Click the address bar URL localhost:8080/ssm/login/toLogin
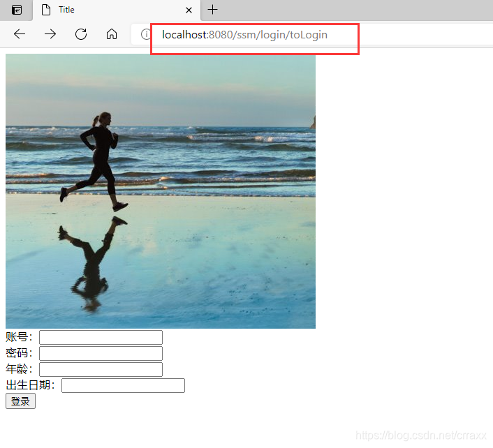The height and width of the screenshot is (448, 493). click(x=244, y=35)
